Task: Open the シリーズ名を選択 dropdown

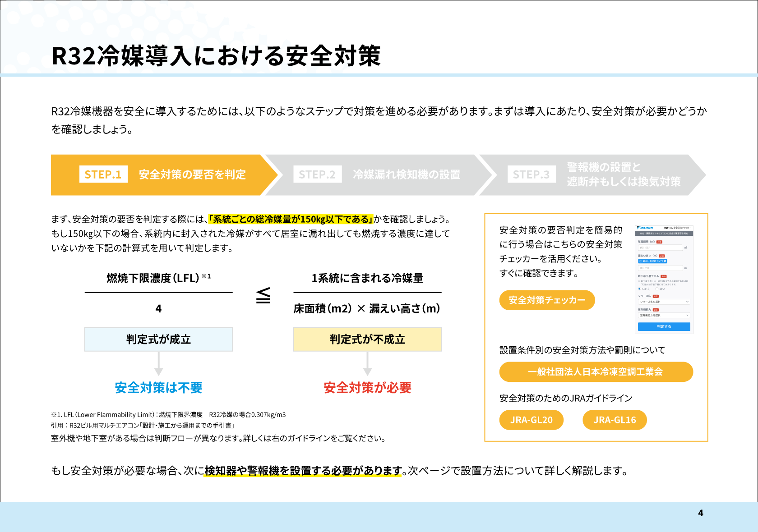Action: (x=664, y=302)
